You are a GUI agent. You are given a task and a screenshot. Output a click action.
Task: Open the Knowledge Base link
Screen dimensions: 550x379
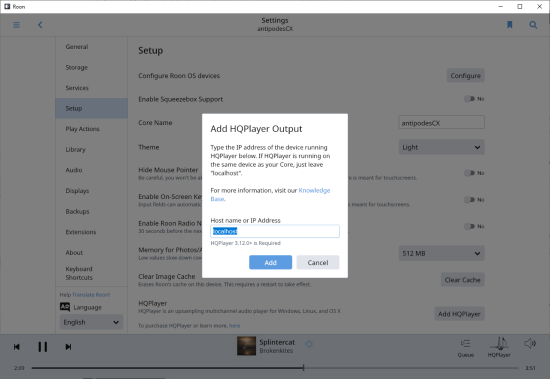(314, 190)
